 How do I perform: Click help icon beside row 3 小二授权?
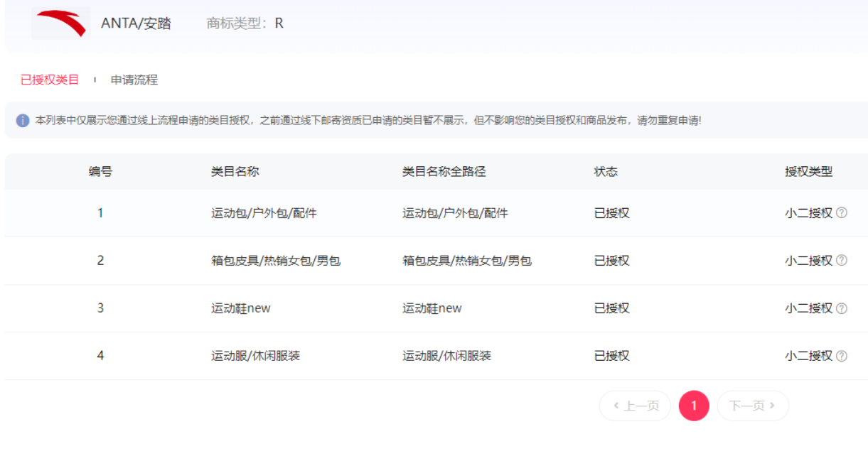(842, 308)
